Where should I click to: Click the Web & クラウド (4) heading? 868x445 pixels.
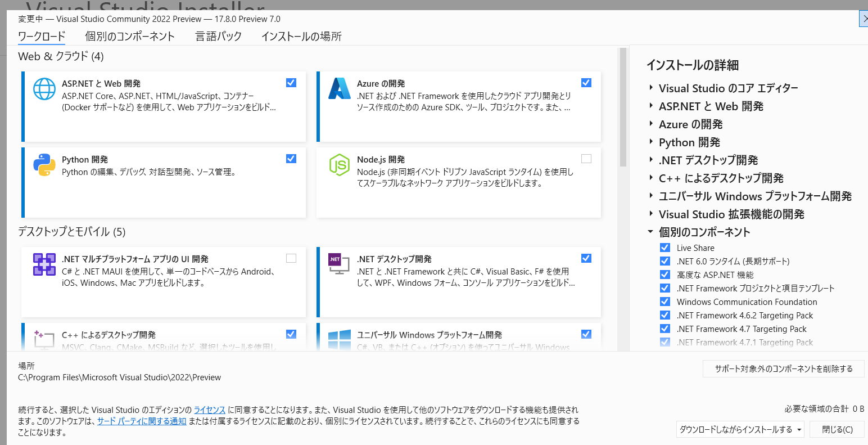click(61, 56)
